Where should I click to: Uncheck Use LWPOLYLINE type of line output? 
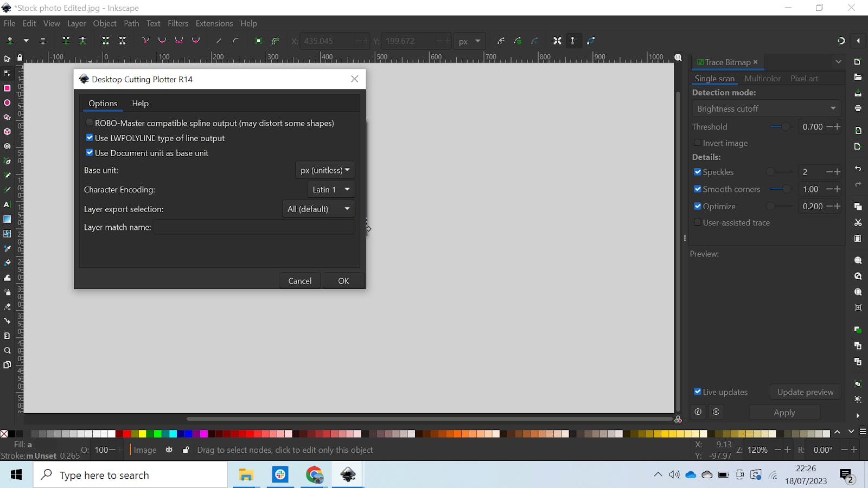pyautogui.click(x=90, y=138)
